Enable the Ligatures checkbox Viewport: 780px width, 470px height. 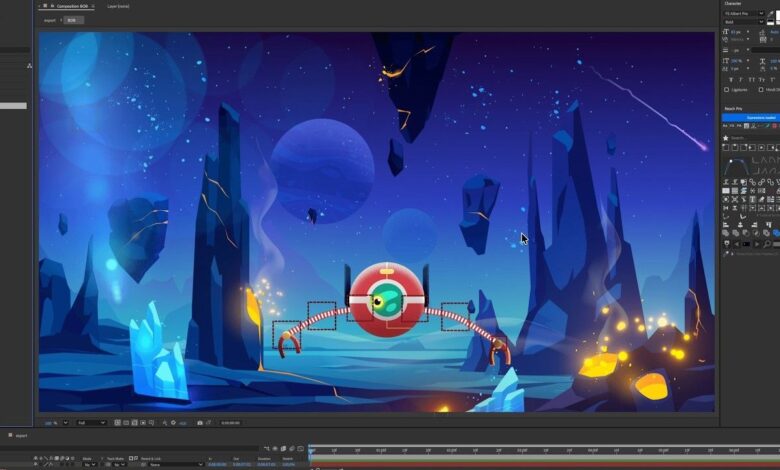pyautogui.click(x=728, y=88)
